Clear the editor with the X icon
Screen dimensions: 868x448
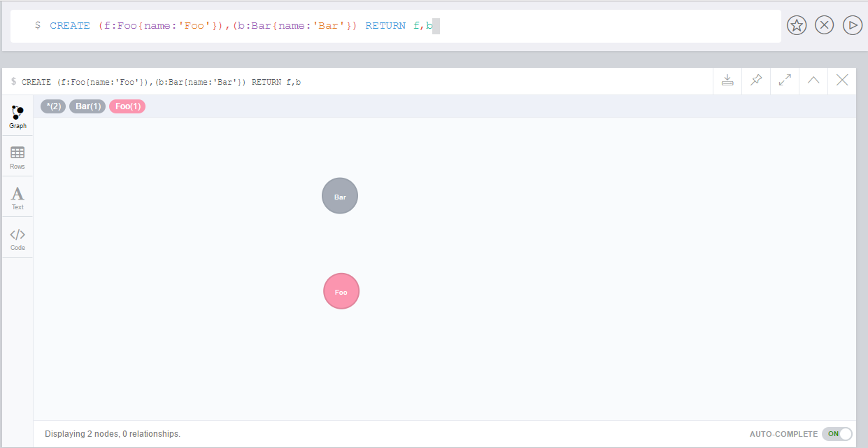(824, 25)
